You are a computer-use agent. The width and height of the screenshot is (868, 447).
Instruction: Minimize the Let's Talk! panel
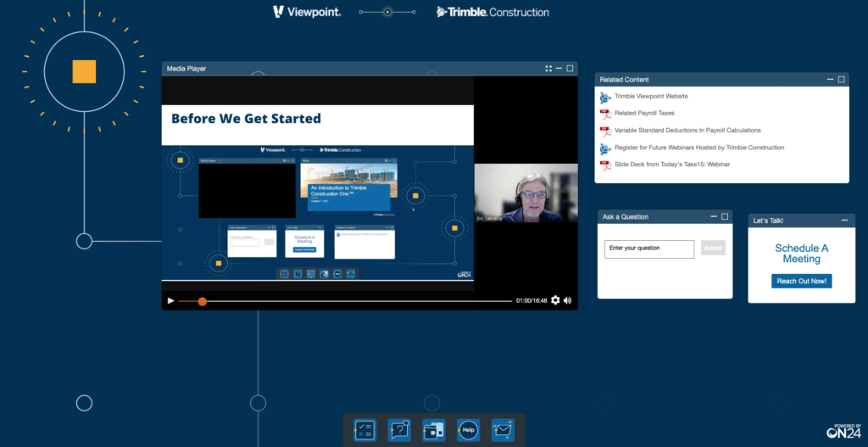845,221
